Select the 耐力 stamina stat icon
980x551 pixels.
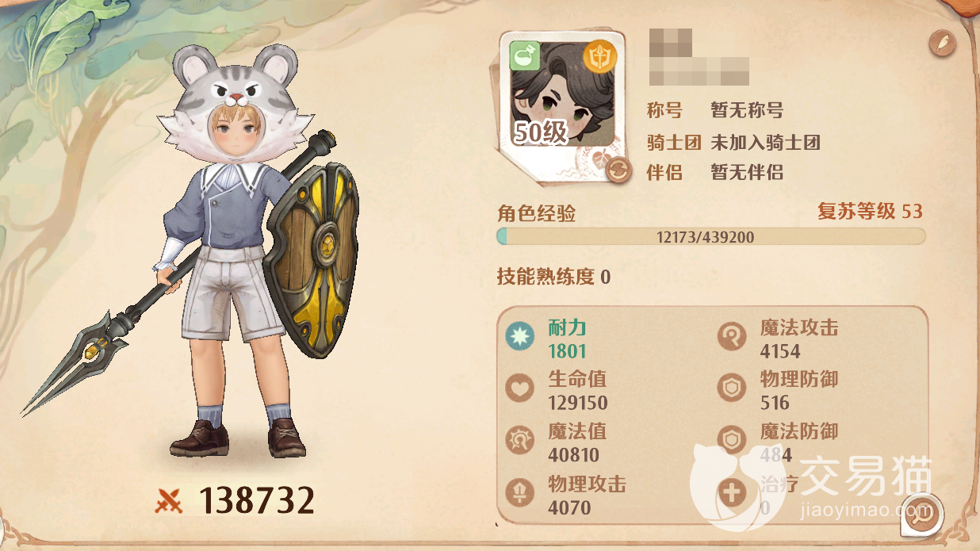[520, 338]
